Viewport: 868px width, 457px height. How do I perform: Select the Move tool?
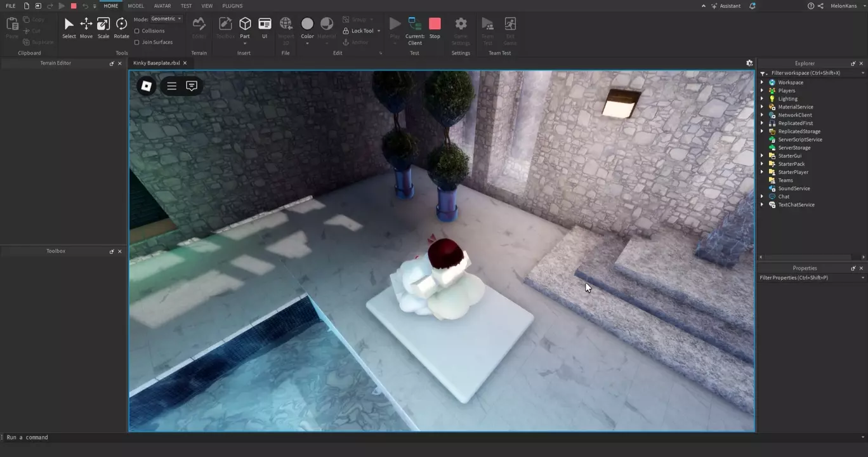tap(86, 27)
